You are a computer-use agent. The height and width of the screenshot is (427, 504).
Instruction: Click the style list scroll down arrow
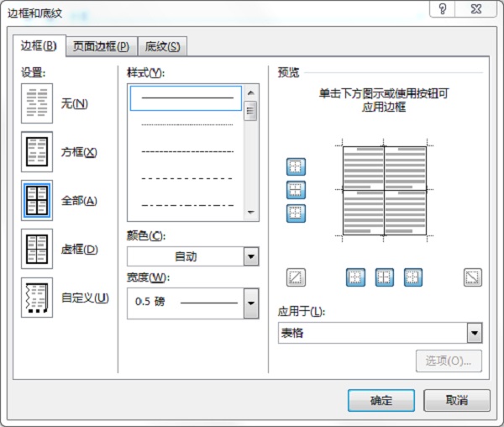point(250,213)
